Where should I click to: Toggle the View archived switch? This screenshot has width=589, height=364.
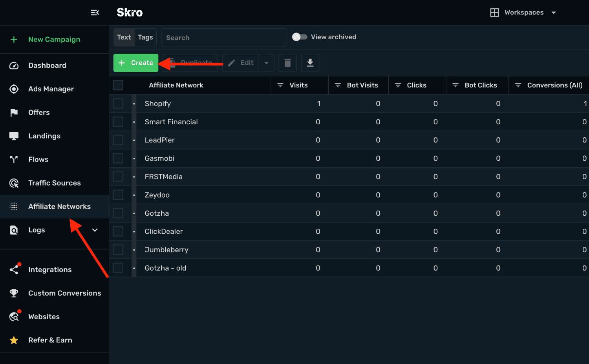point(300,37)
